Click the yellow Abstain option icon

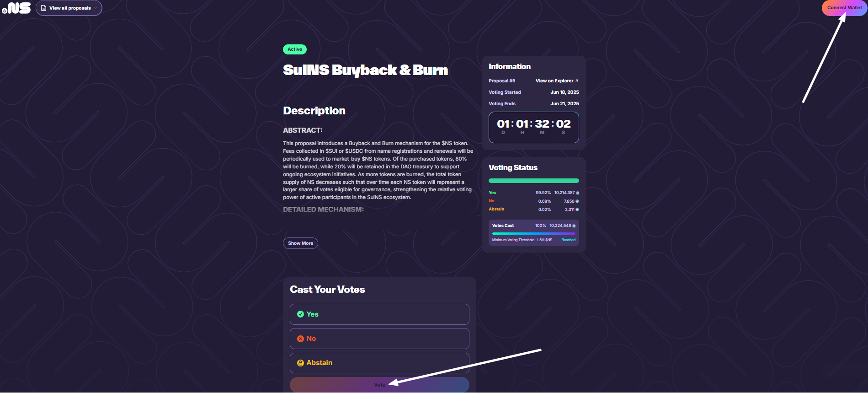click(300, 363)
